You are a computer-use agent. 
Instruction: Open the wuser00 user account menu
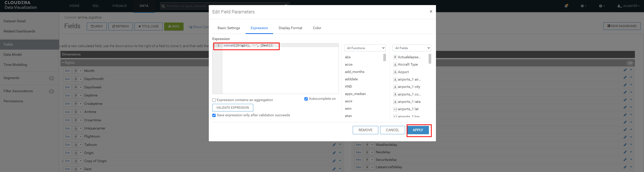click(629, 6)
